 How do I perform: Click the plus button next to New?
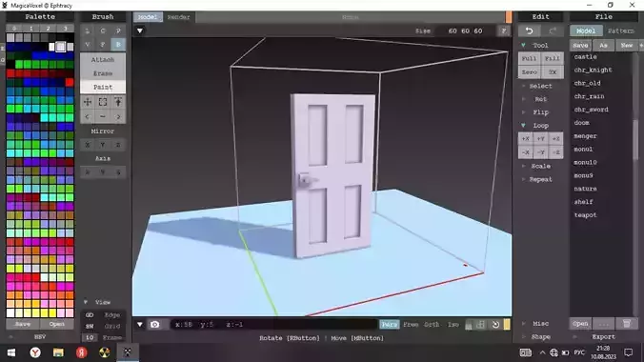click(x=641, y=45)
